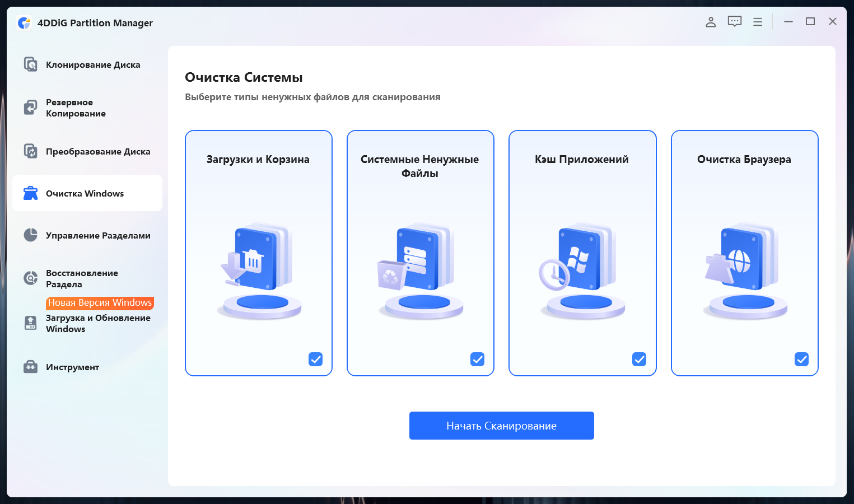Click the Выберите типы ненужных файлов subtitle
Image resolution: width=854 pixels, height=504 pixels.
pos(312,97)
